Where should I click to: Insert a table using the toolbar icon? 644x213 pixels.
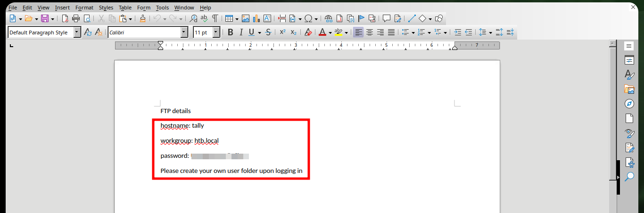229,18
